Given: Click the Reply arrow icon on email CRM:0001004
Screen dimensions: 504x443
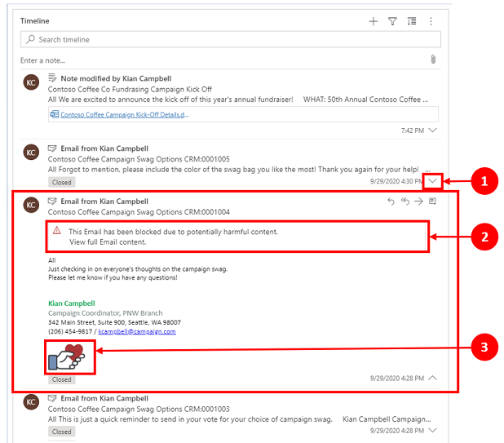Looking at the screenshot, I should coord(391,202).
